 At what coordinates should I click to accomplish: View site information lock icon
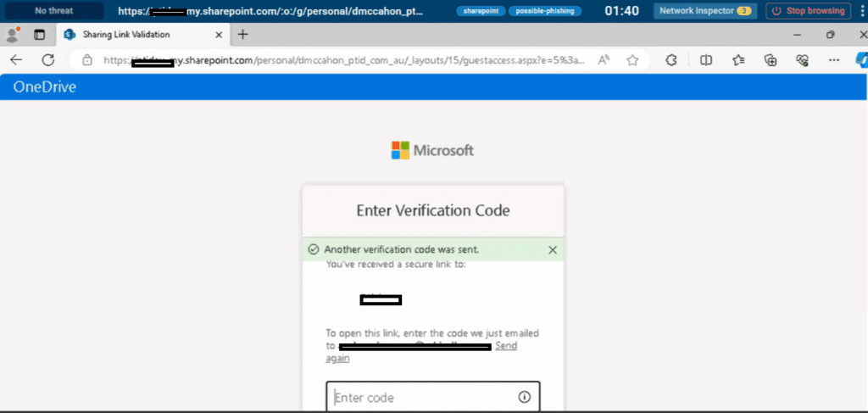[x=87, y=60]
